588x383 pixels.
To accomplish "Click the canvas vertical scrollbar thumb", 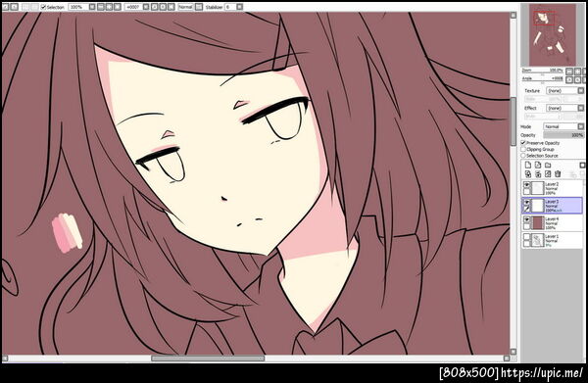I will point(514,121).
